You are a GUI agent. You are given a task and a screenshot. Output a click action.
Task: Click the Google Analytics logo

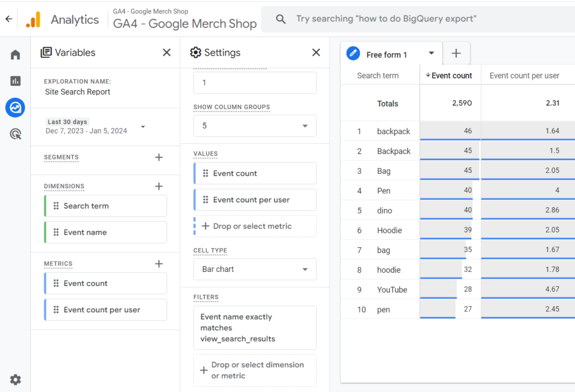tap(33, 19)
